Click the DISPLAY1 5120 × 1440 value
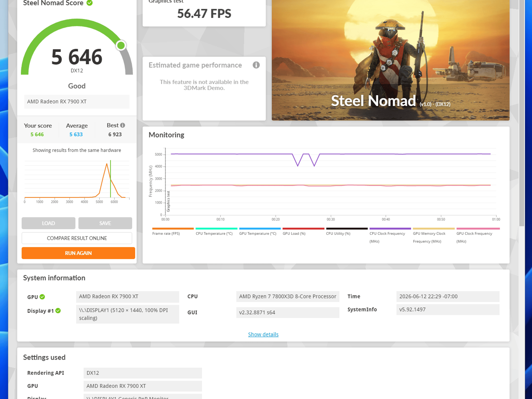Screen dimensions: 532x399 click(128, 314)
